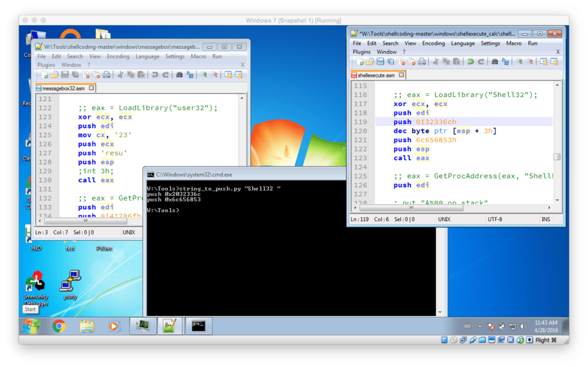Screen dimensions: 588x367
Task: Click Cut scissors icon in shellexecute window
Action: (435, 62)
